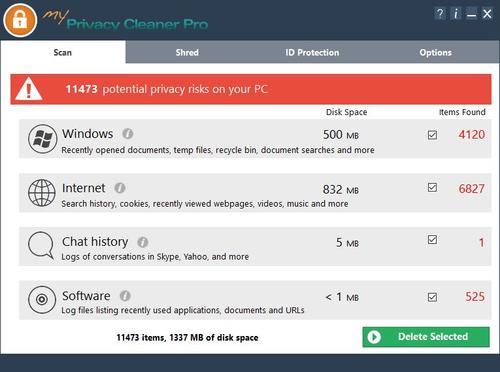Click the Software category title

86,296
